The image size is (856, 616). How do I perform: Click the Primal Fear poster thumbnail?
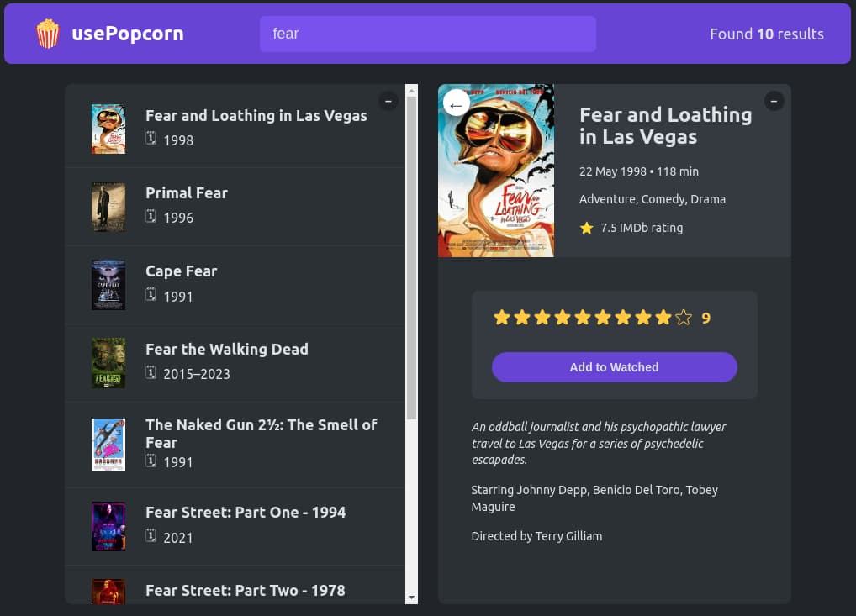[x=108, y=207]
